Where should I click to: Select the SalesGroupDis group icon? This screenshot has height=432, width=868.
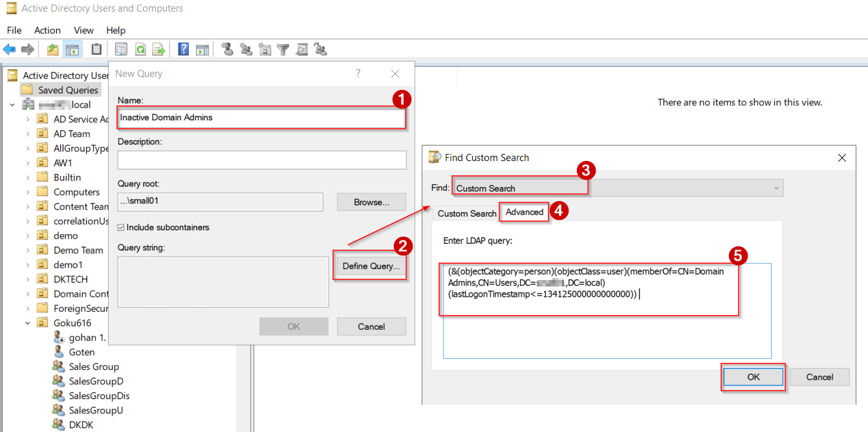coord(59,396)
